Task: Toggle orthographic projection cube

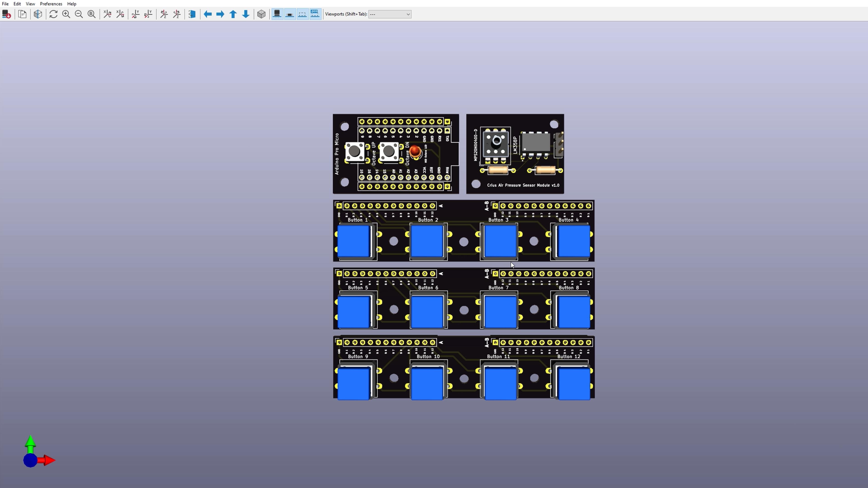Action: pyautogui.click(x=262, y=14)
